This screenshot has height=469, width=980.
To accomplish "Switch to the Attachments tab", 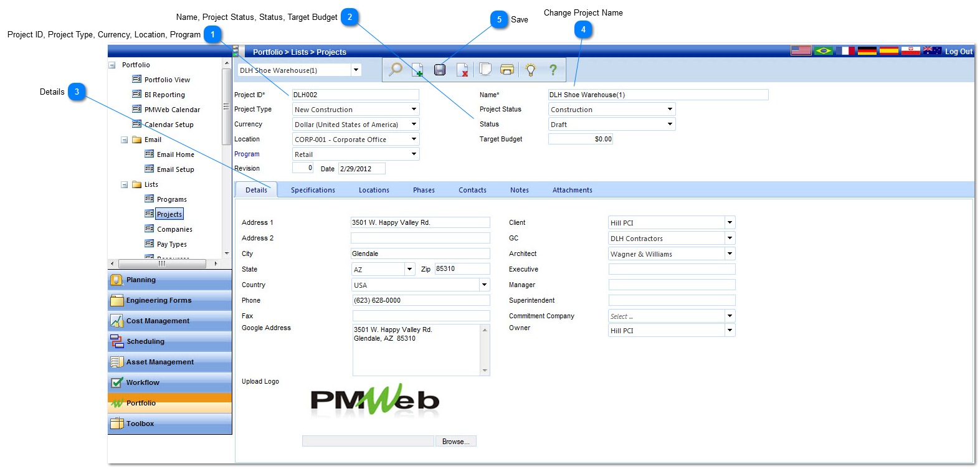I will (x=573, y=190).
